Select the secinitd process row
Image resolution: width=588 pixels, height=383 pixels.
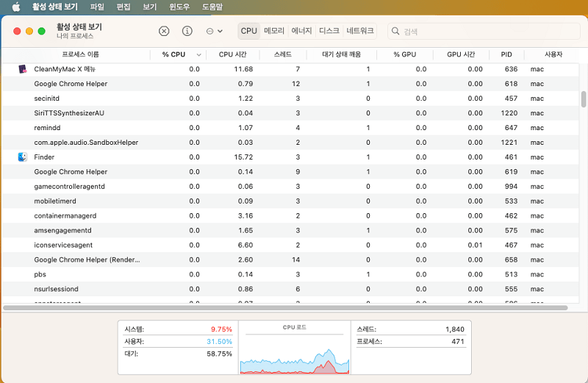(x=290, y=99)
